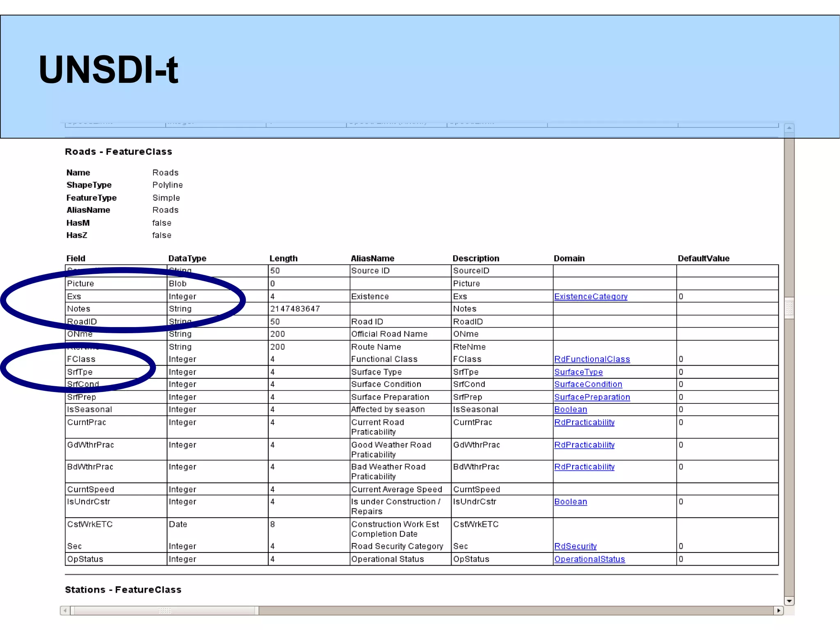Open Boolean link in IsUndrCstr row
840x630 pixels.
click(571, 502)
